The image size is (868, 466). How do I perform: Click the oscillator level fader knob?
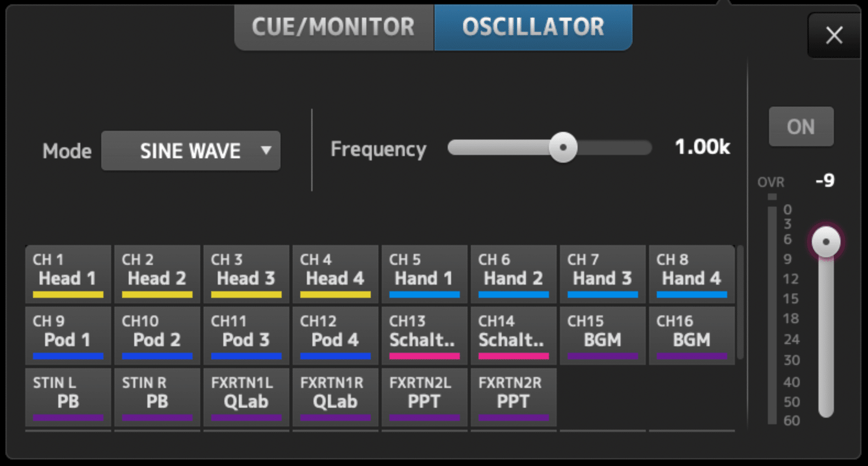[826, 242]
